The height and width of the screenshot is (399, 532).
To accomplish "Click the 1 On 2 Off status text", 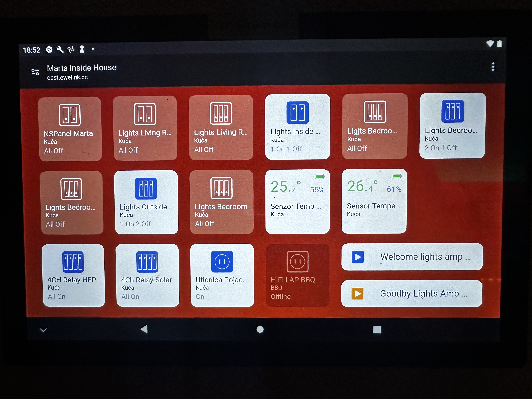I will (x=135, y=224).
